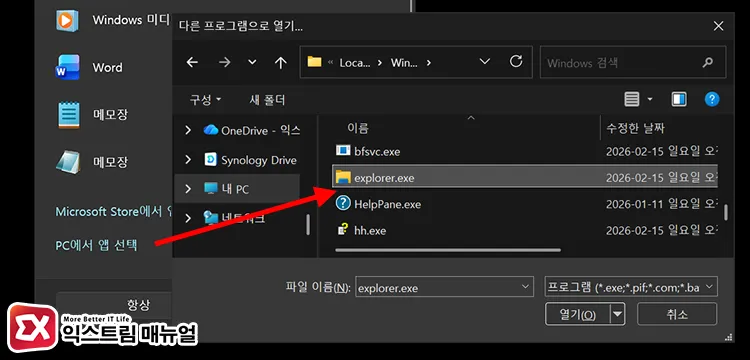Click the first 메모장 notepad icon
Image resolution: width=750 pixels, height=360 pixels.
click(x=68, y=115)
